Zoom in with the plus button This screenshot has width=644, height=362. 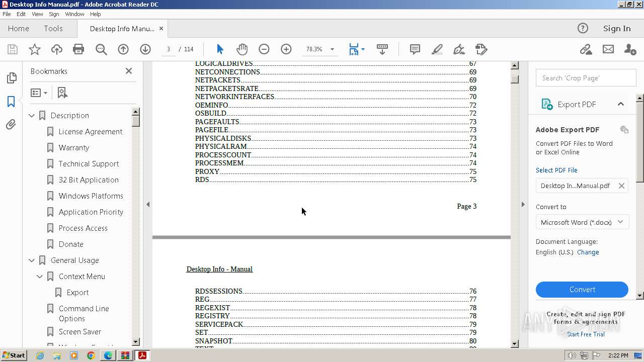click(x=286, y=49)
